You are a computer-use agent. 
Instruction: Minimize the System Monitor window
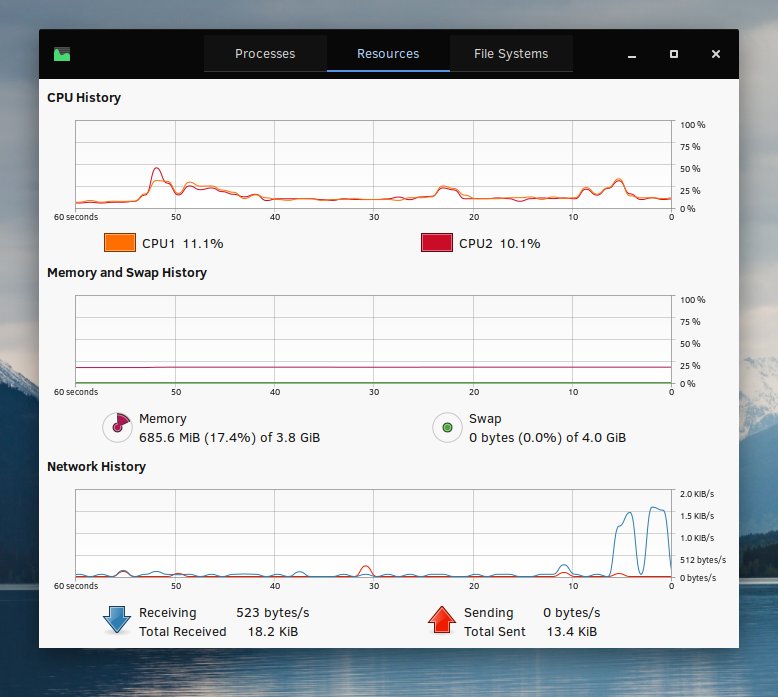click(632, 54)
